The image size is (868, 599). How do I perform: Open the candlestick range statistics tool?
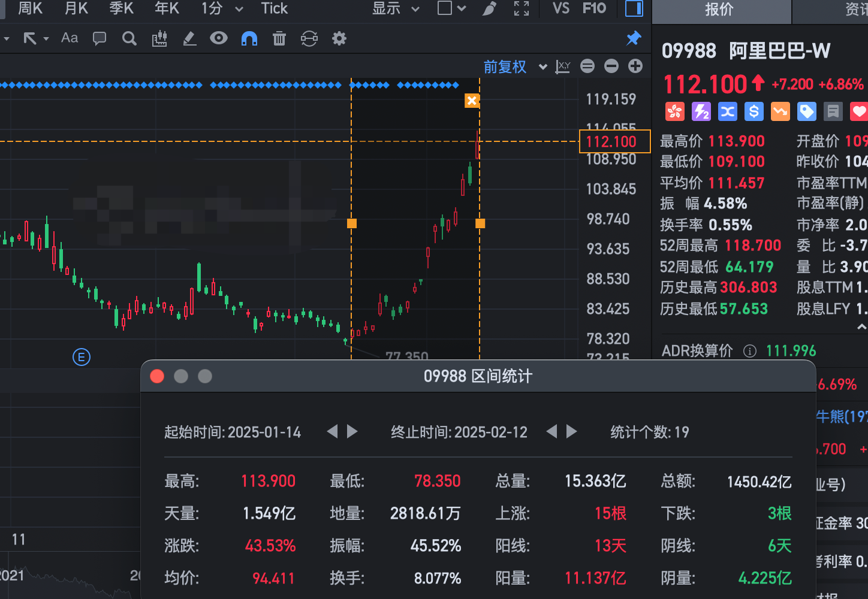click(x=159, y=39)
